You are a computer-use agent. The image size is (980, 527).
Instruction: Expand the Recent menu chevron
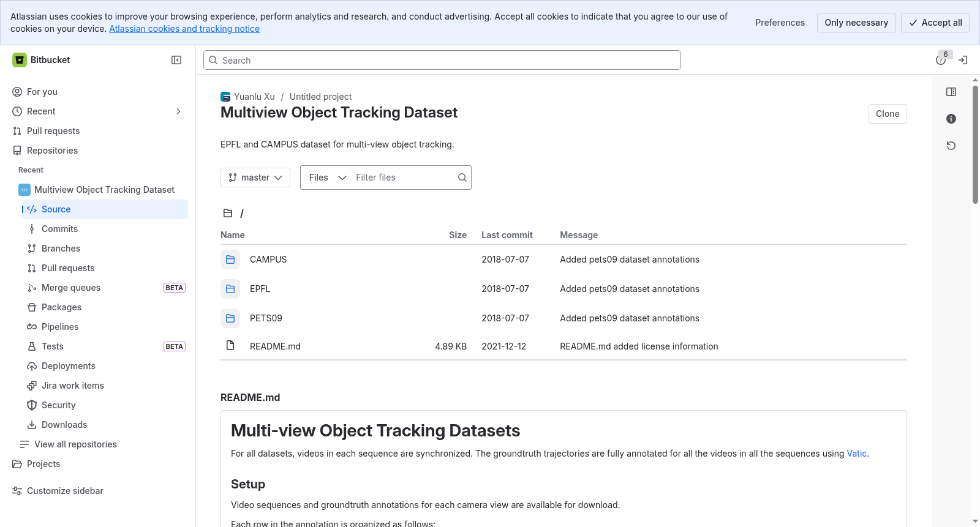pos(178,111)
